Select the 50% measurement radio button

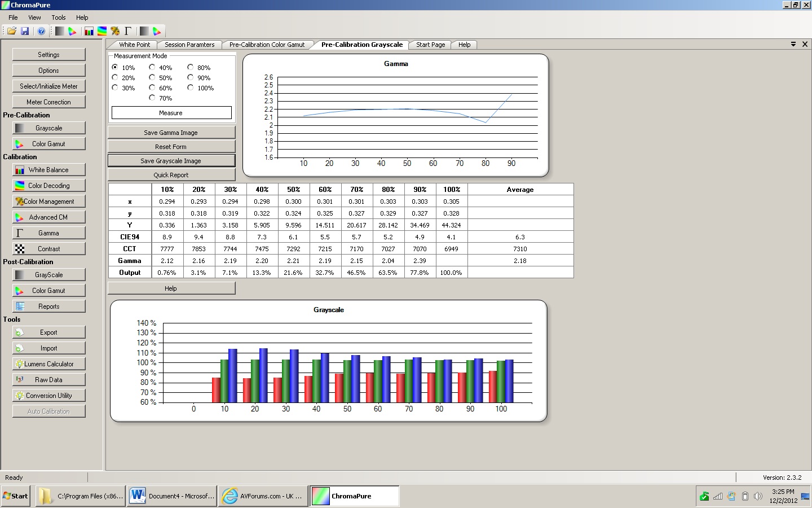coord(152,77)
